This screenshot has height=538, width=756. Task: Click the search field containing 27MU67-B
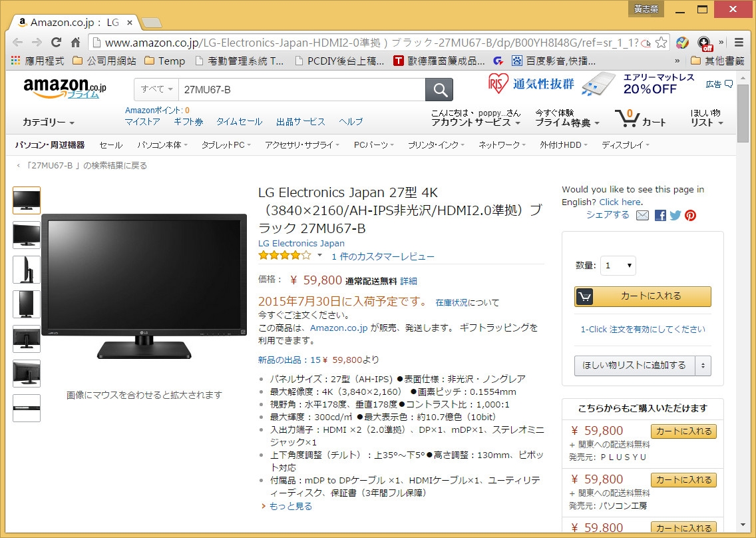tap(302, 89)
